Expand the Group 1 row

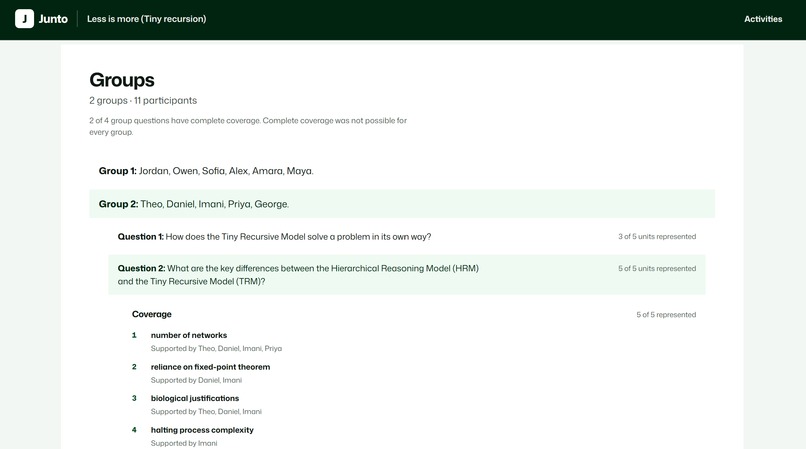[402, 171]
